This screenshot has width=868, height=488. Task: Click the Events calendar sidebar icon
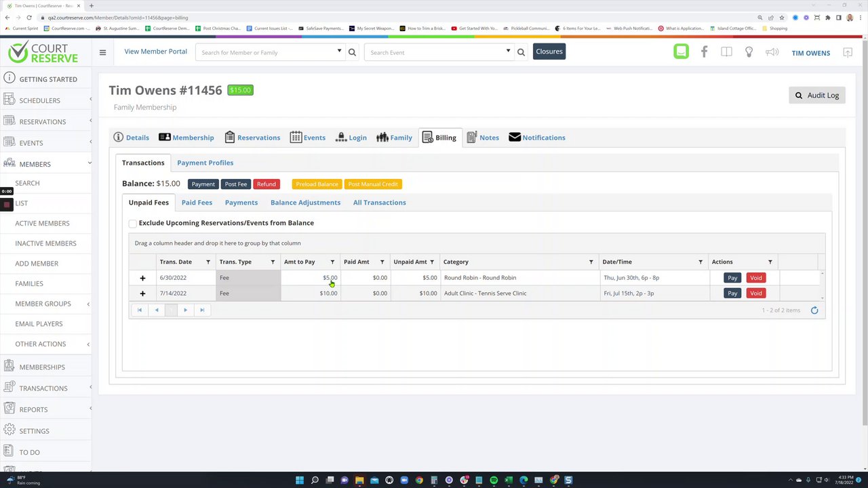coord(9,142)
